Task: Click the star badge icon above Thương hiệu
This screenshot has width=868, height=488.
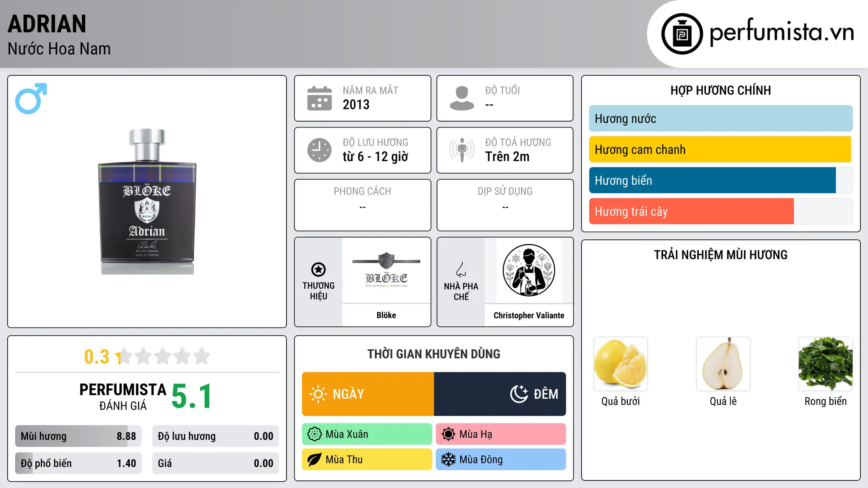Action: tap(318, 269)
